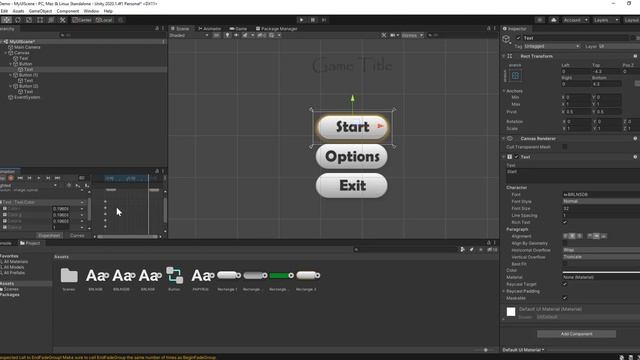This screenshot has height=360, width=640.
Task: Click the Add Keyframe icon in Animation
Action: pyautogui.click(x=78, y=185)
